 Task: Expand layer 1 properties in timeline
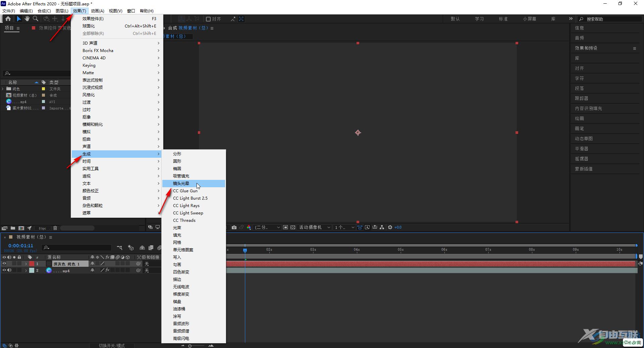[26, 264]
